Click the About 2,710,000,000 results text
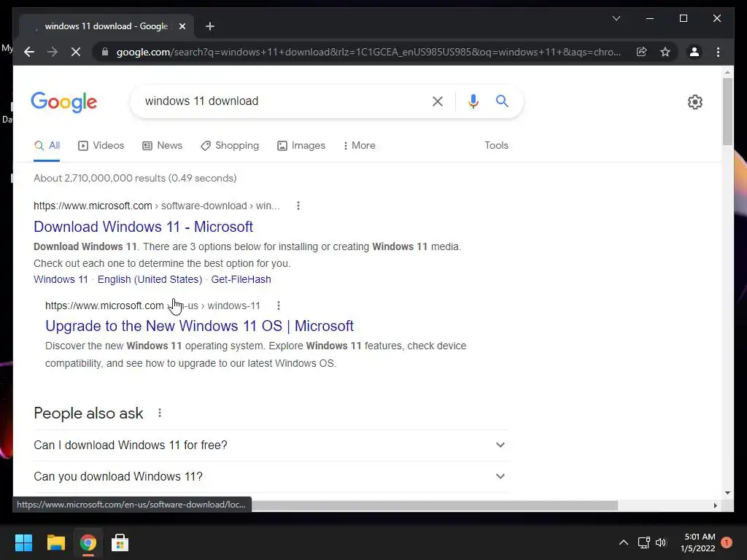This screenshot has height=560, width=747. pos(135,178)
